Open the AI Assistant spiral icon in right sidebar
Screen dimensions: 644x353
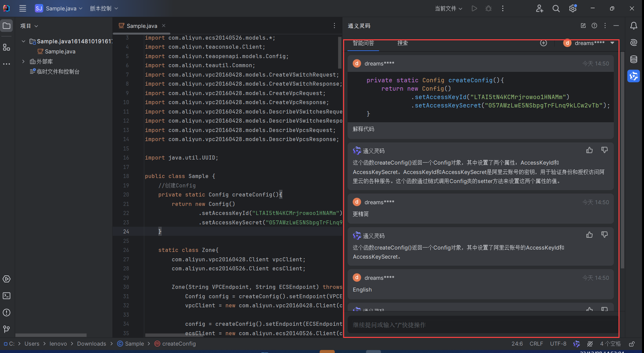click(x=634, y=43)
